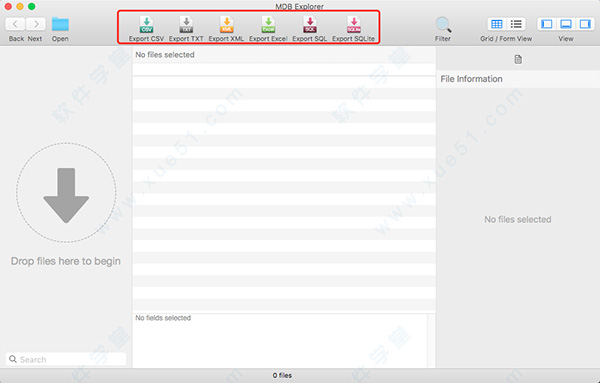Open the Filter magnifier tool

coord(443,25)
